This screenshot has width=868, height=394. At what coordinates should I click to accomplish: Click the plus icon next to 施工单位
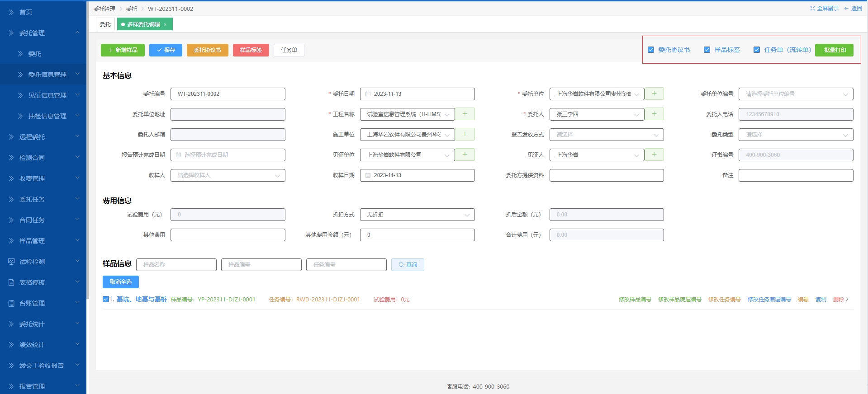pyautogui.click(x=465, y=134)
